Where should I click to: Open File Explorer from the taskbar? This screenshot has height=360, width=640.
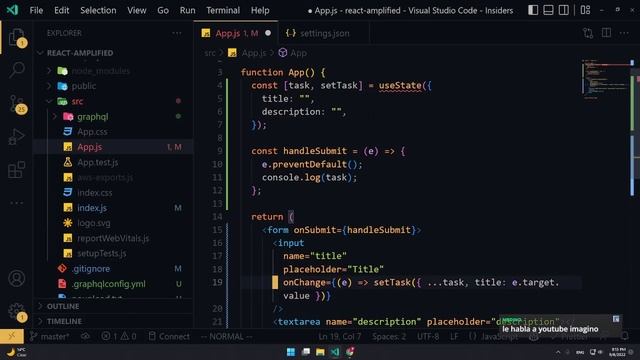tap(320, 352)
